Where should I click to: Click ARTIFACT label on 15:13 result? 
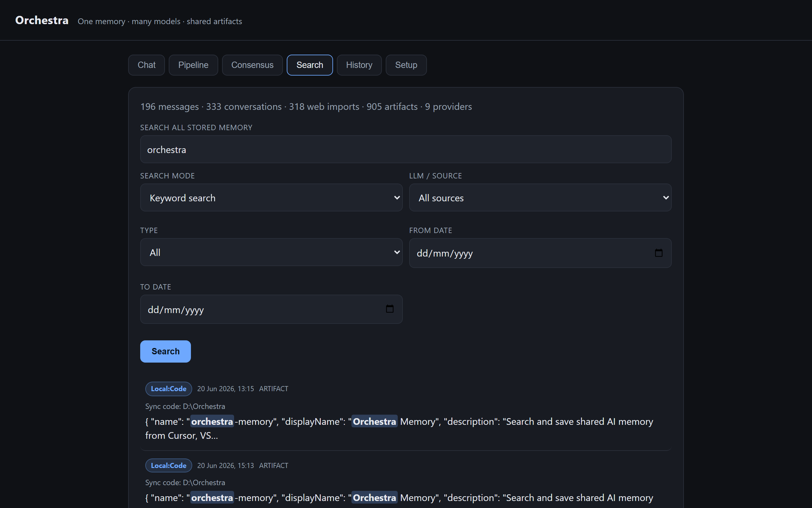click(x=273, y=465)
